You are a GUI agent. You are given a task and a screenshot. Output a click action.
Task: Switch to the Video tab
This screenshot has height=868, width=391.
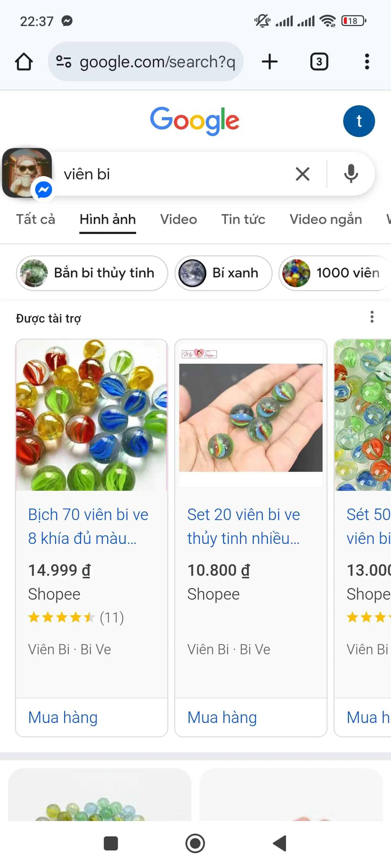[x=178, y=220]
